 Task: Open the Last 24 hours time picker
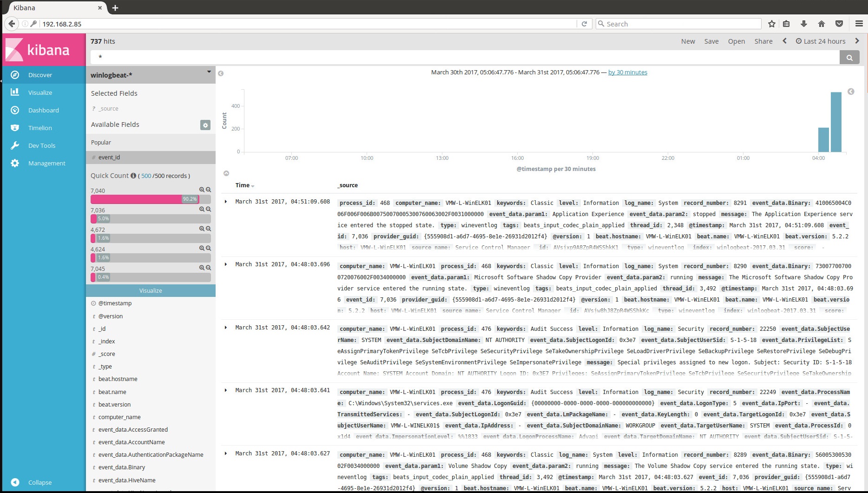[x=821, y=41]
